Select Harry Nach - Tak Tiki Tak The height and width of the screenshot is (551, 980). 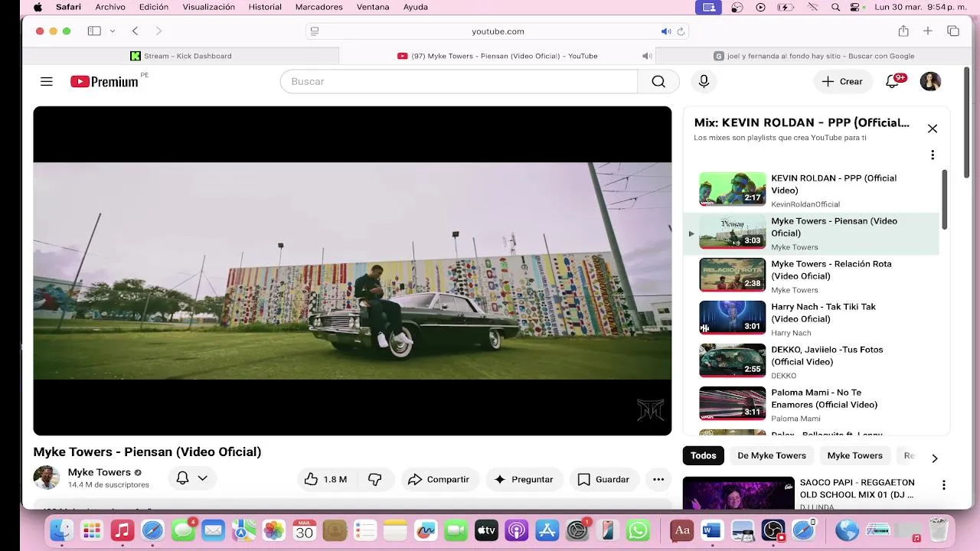[813, 318]
